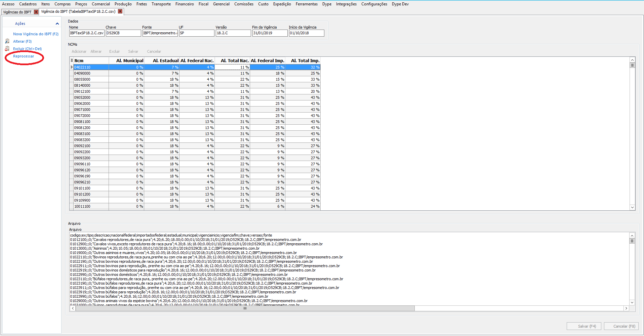644x336 pixels.
Task: Click the Salvar (F4) button
Action: (585, 326)
